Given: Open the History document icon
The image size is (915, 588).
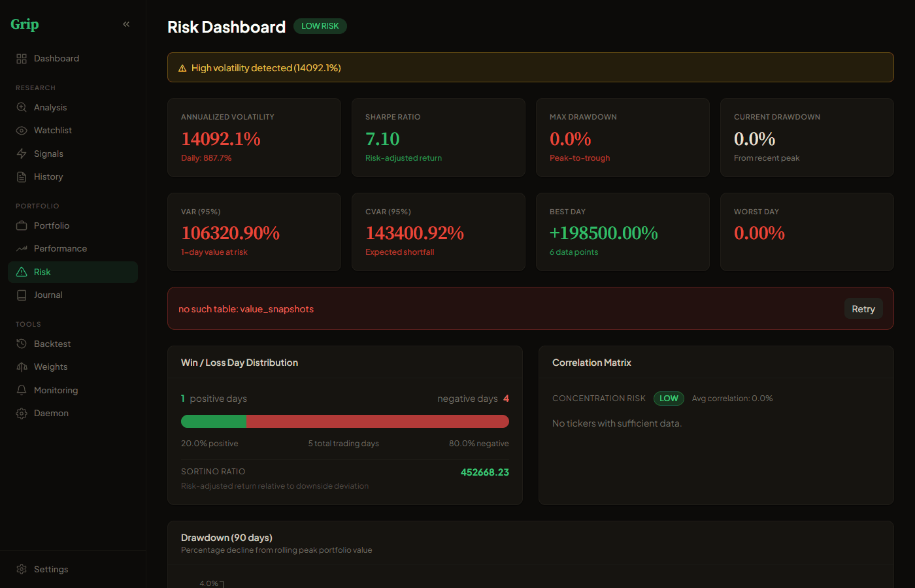Looking at the screenshot, I should coord(22,177).
